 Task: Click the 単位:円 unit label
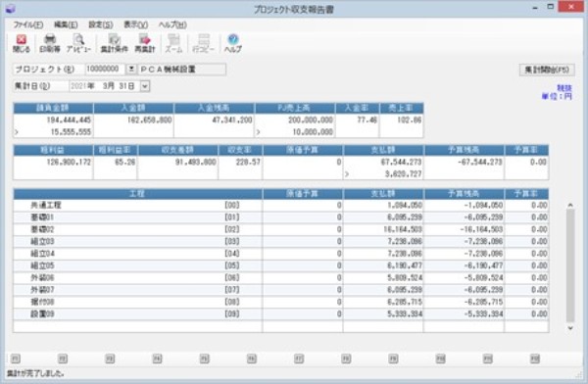click(557, 97)
